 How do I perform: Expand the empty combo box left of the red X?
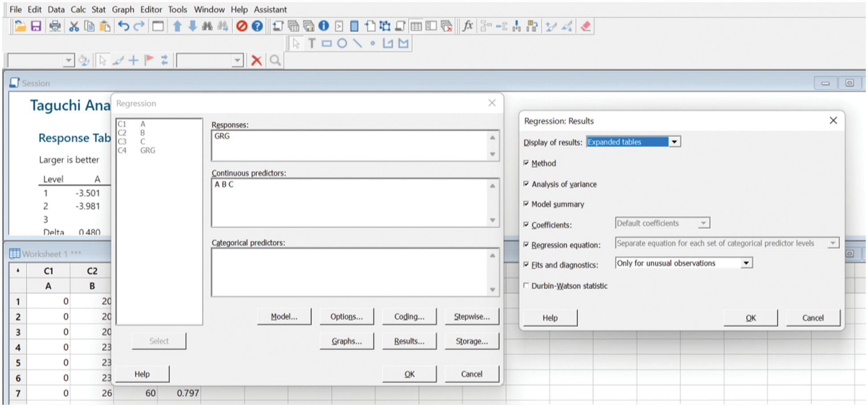(237, 60)
